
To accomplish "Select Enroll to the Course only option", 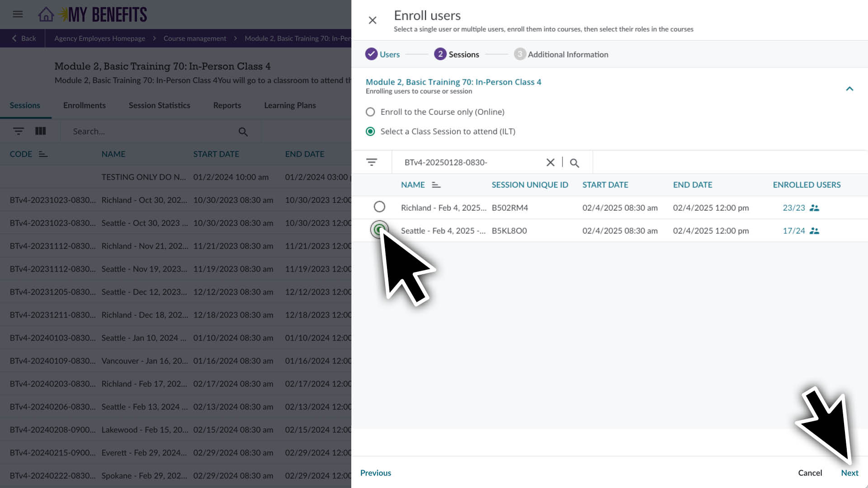I will click(370, 112).
